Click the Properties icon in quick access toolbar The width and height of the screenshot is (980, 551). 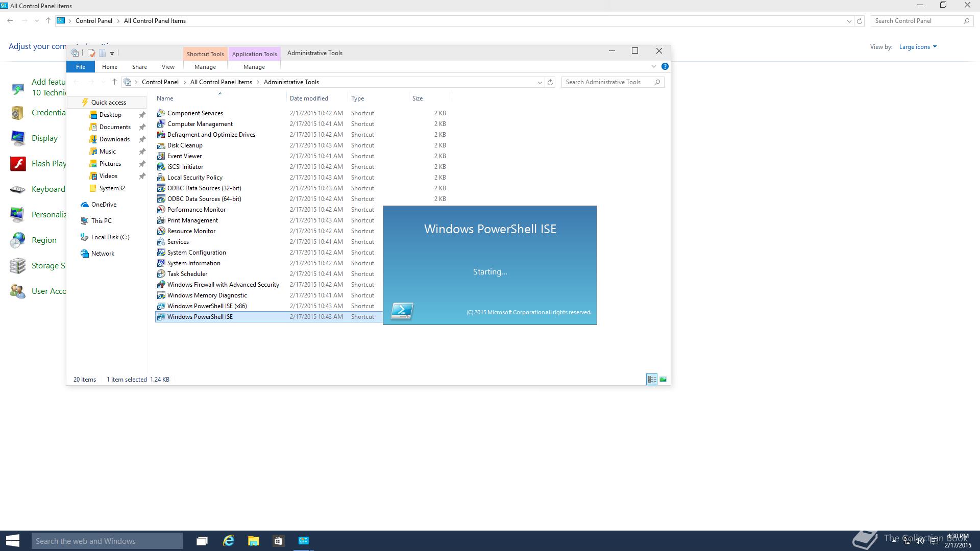[x=91, y=53]
